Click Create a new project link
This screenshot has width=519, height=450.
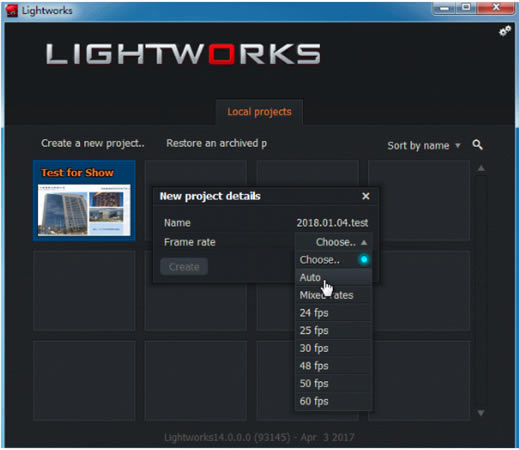(93, 143)
